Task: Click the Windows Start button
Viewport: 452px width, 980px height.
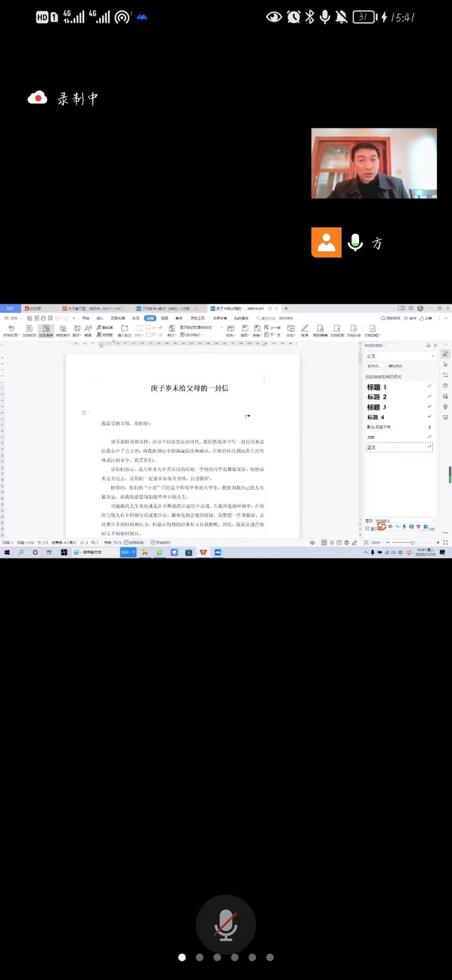Action: point(7,552)
